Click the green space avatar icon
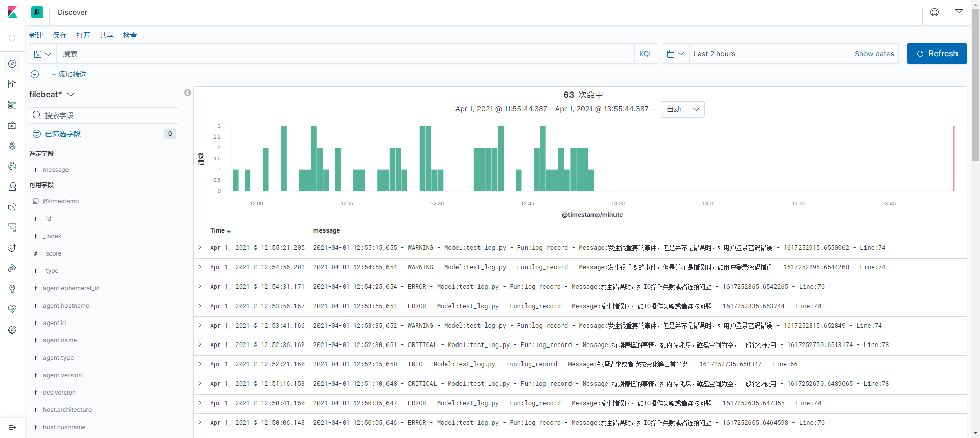This screenshot has height=438, width=980. tap(37, 12)
